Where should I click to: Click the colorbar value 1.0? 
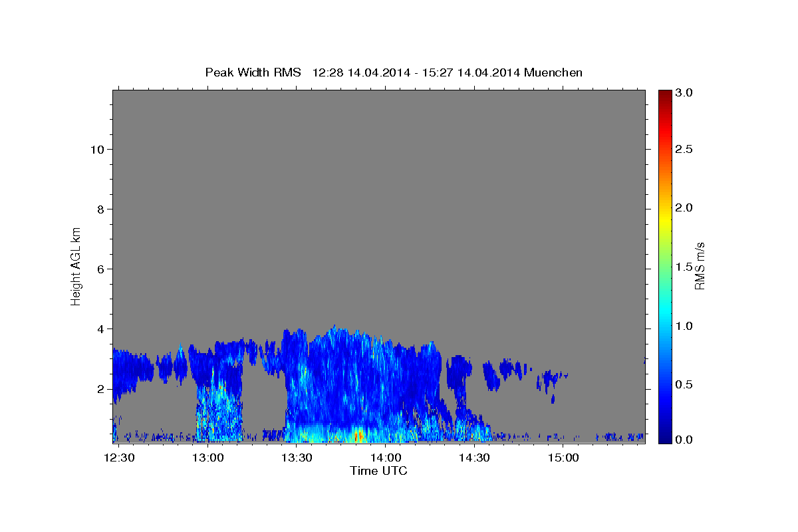[x=684, y=326]
